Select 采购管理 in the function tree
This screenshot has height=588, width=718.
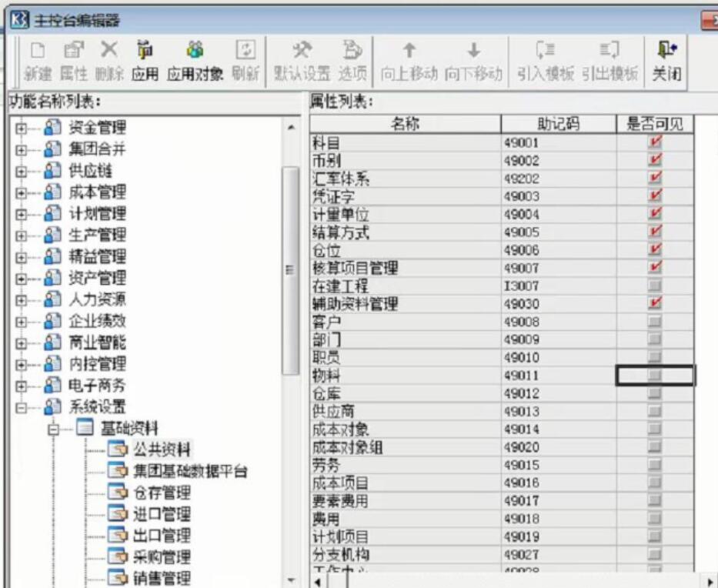(161, 556)
